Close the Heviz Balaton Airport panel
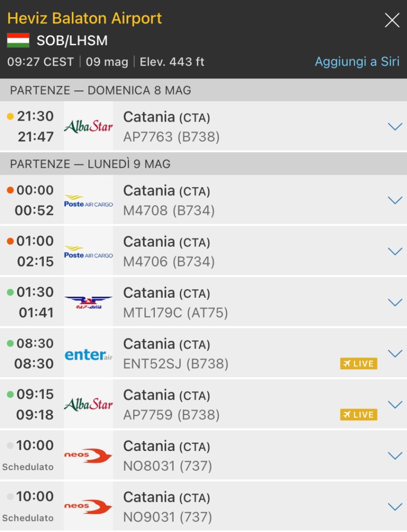This screenshot has width=407, height=532. tap(392, 20)
